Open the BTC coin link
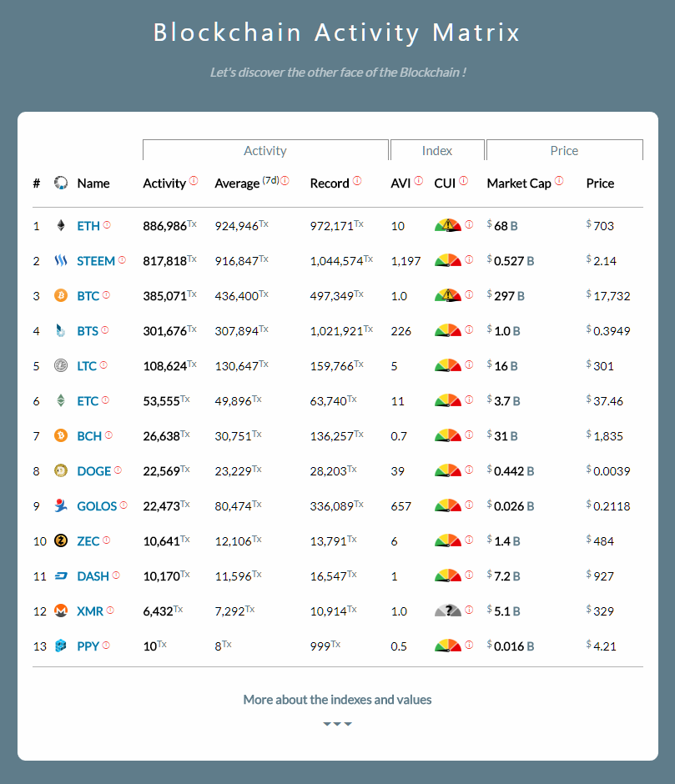Screen dimensions: 675x784 (x=88, y=296)
